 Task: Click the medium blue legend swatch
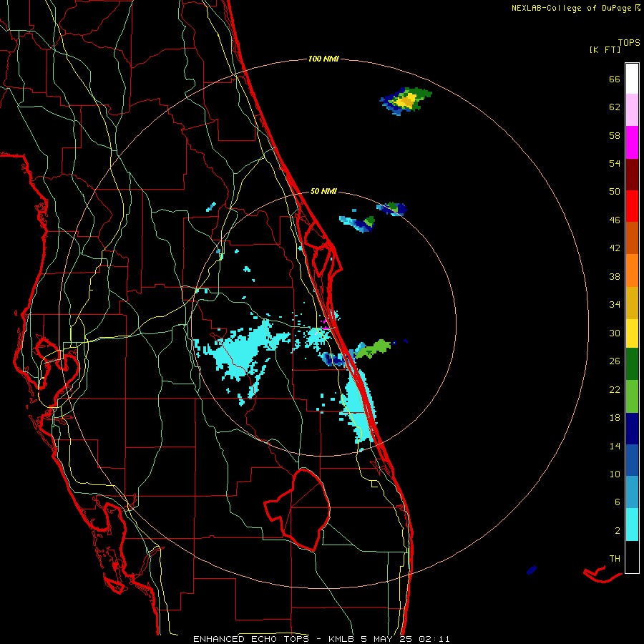coord(632,460)
